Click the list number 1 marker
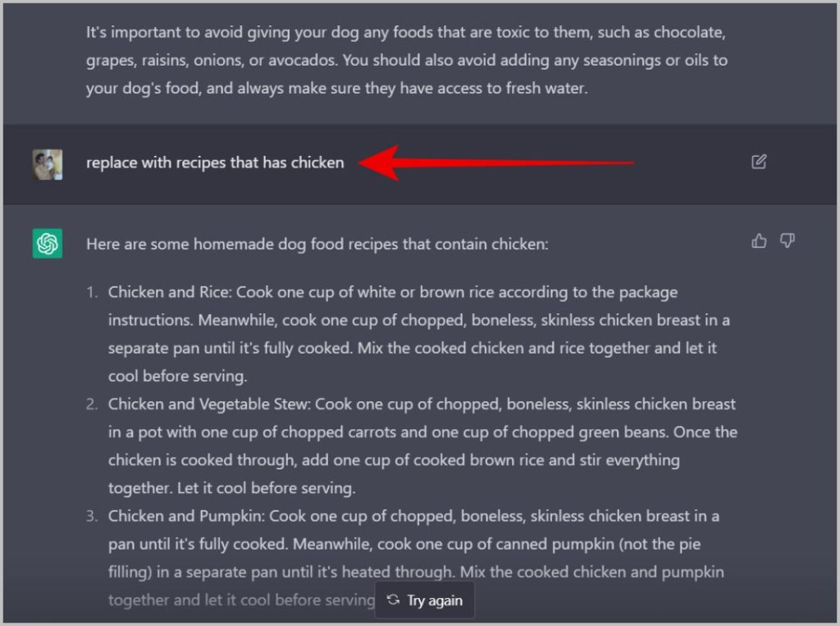 point(92,293)
